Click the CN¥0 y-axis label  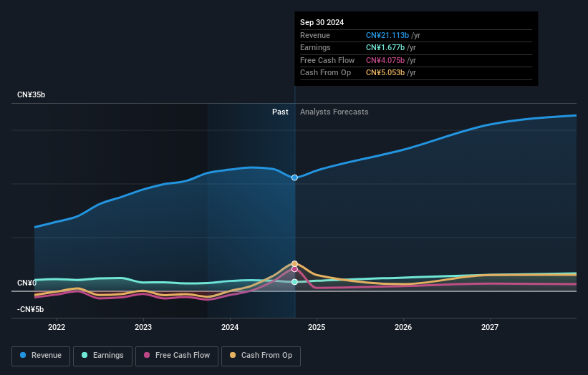pos(26,283)
